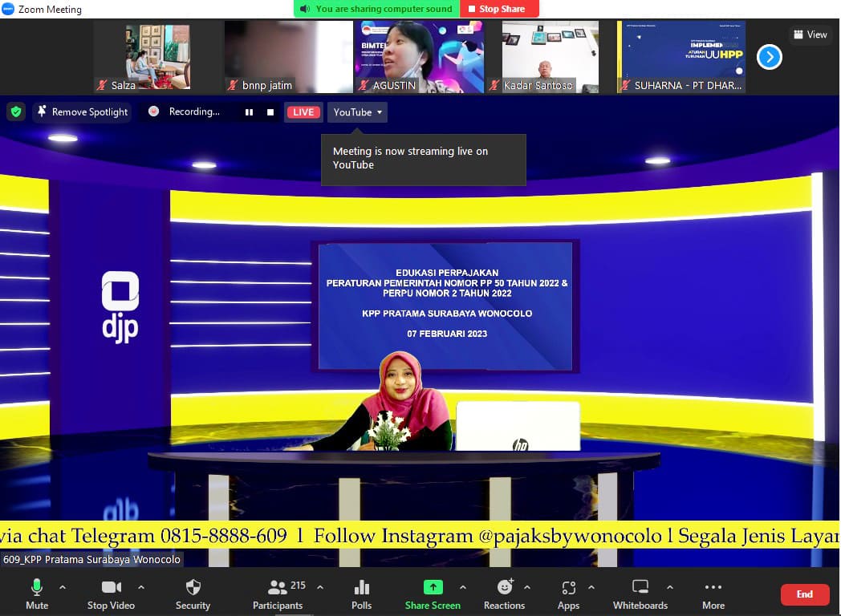The width and height of the screenshot is (841, 616).
Task: Open Whiteboards from the toolbar
Action: coord(640,594)
